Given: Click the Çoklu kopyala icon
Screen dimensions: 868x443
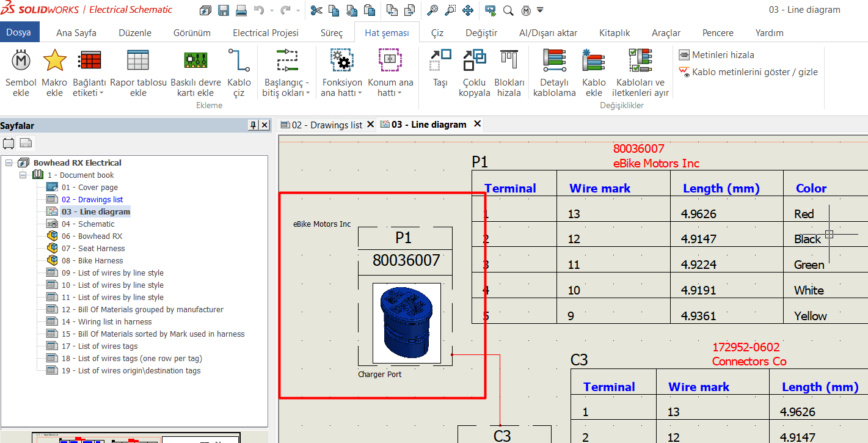Looking at the screenshot, I should tap(475, 60).
